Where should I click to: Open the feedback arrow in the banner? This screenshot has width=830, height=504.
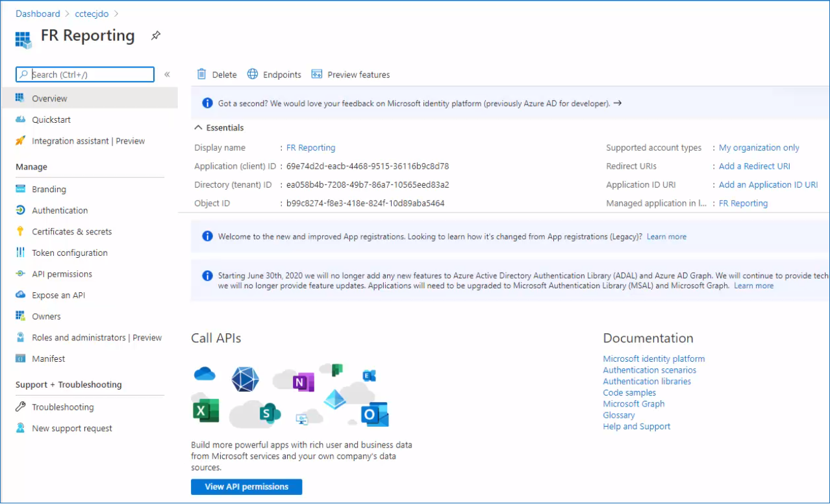618,103
